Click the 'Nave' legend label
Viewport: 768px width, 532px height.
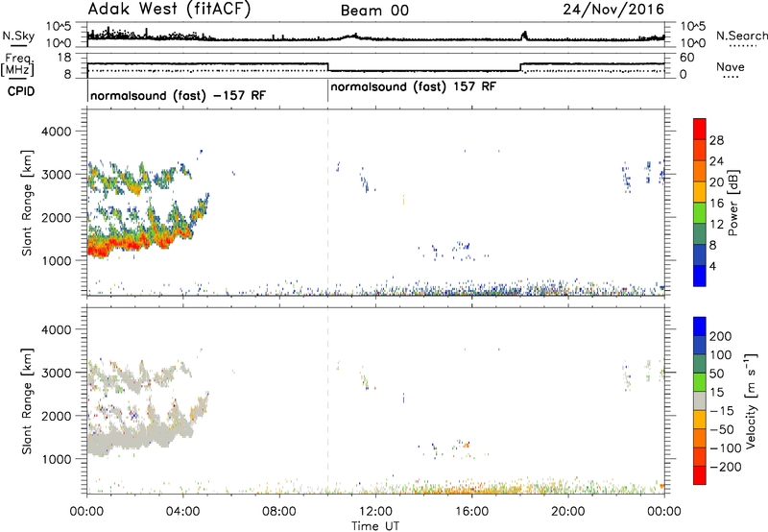731,67
